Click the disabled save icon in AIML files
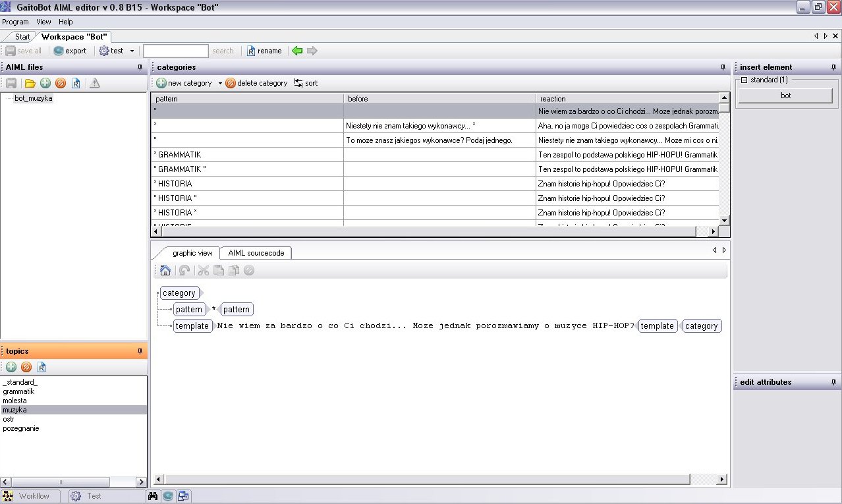Screen dimensions: 842x504 pos(11,83)
